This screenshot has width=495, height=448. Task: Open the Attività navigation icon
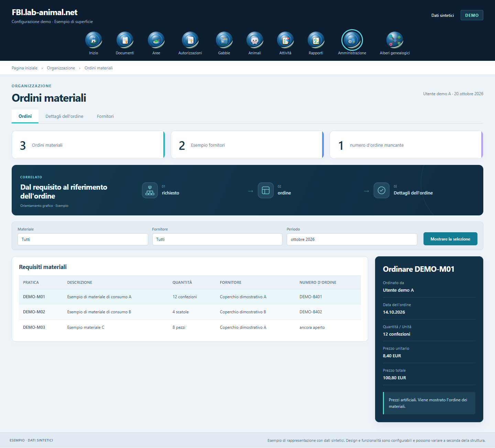285,40
